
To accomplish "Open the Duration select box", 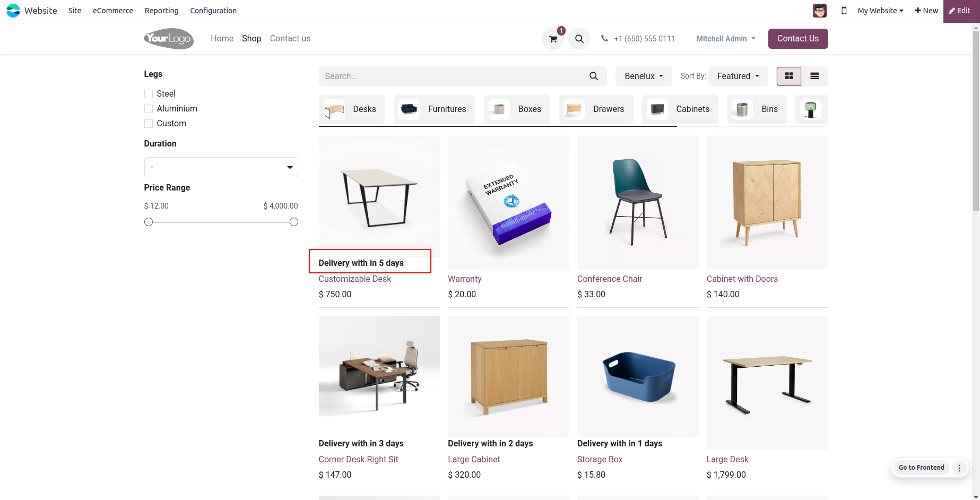I will 221,167.
